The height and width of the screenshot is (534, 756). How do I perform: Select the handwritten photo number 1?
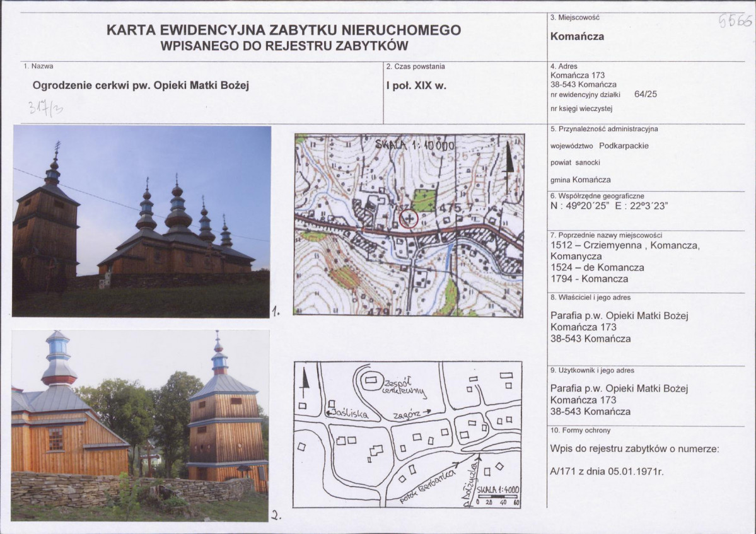[x=276, y=310]
